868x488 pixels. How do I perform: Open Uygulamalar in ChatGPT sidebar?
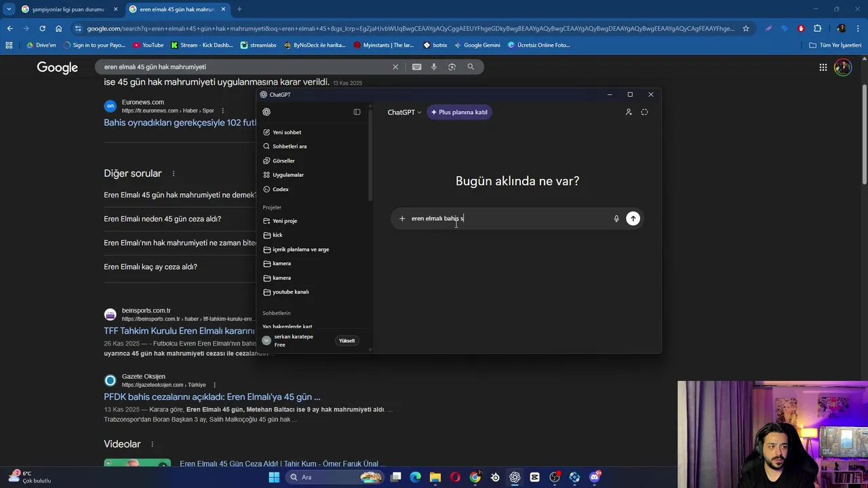pyautogui.click(x=288, y=175)
